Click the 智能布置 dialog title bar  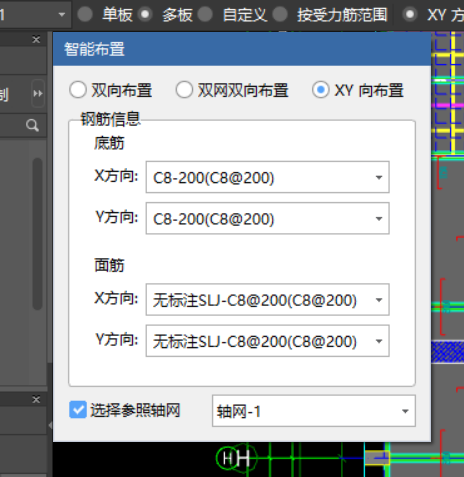click(x=242, y=49)
